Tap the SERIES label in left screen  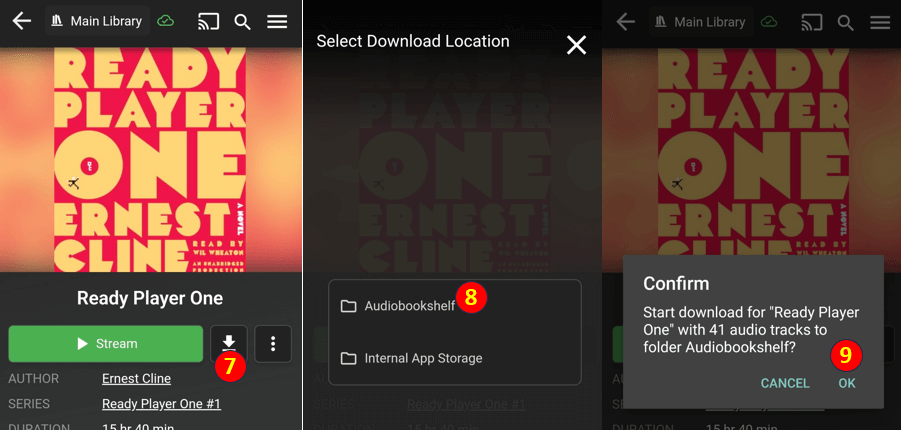pos(29,404)
